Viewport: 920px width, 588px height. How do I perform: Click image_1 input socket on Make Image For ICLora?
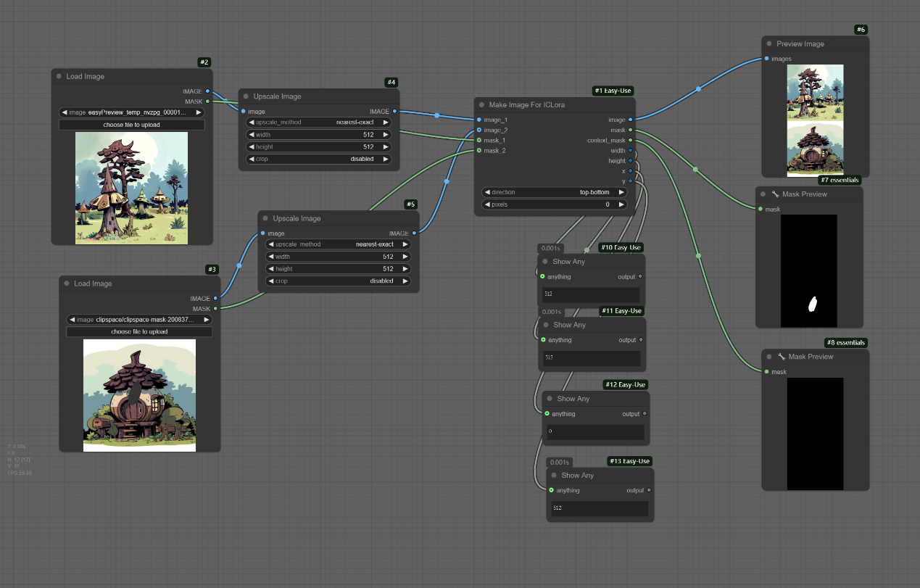click(x=479, y=120)
